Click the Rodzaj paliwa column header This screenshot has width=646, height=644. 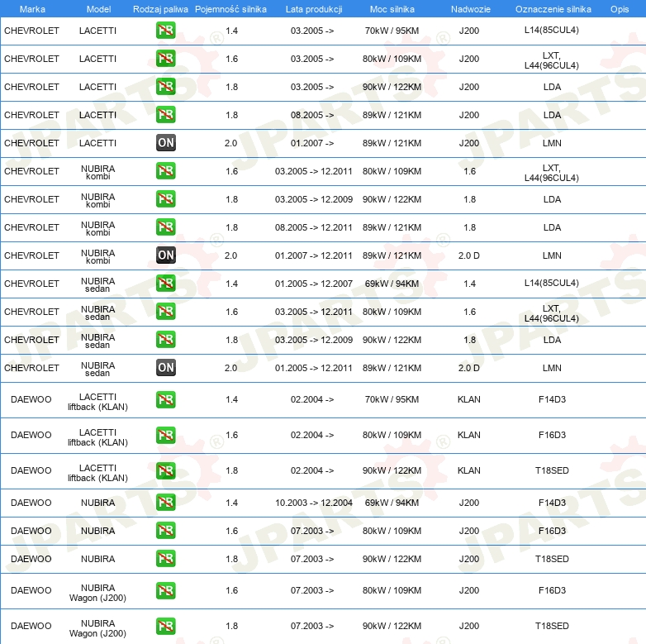coord(160,9)
